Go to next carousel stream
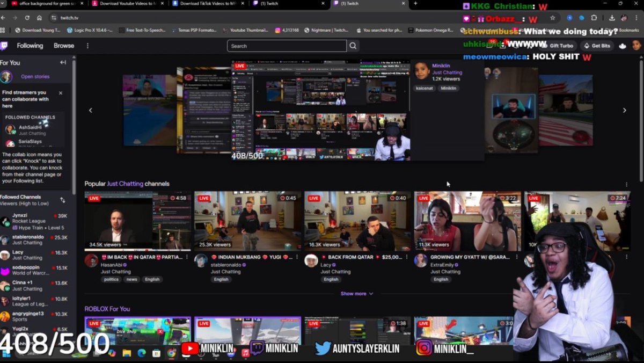The image size is (644, 363). pos(624,110)
